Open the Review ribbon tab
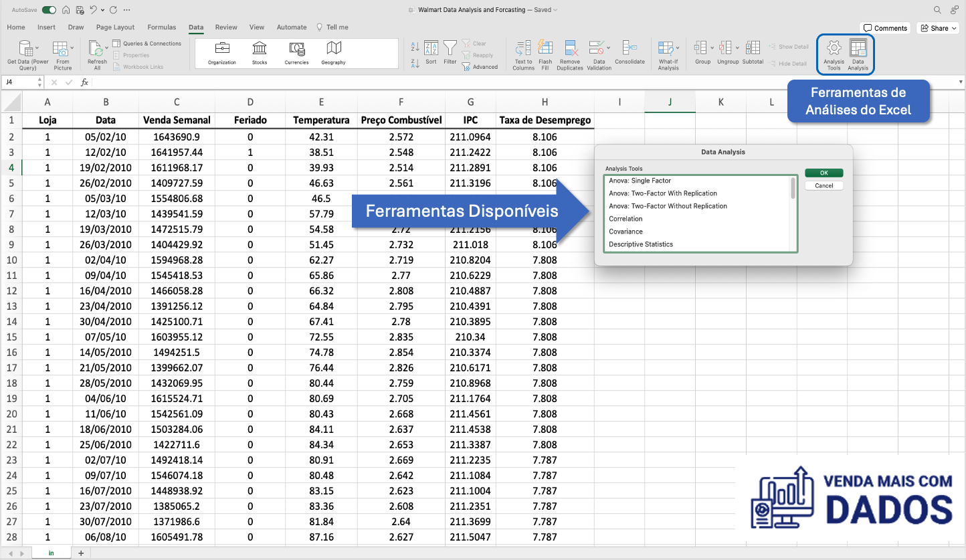The image size is (966, 560). pyautogui.click(x=227, y=27)
